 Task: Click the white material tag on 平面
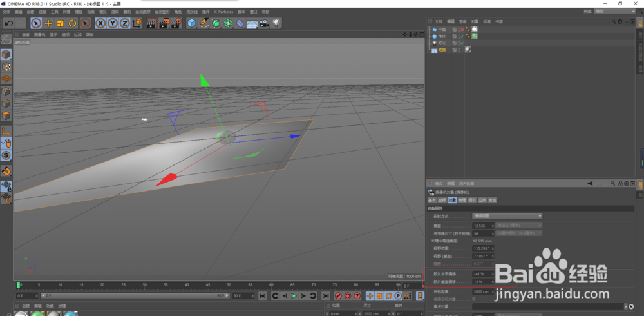tap(475, 30)
